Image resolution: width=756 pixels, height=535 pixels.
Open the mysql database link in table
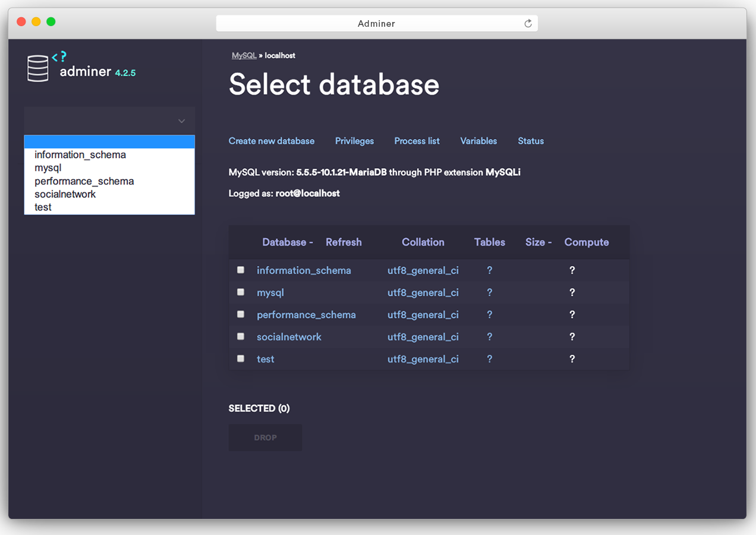click(270, 292)
